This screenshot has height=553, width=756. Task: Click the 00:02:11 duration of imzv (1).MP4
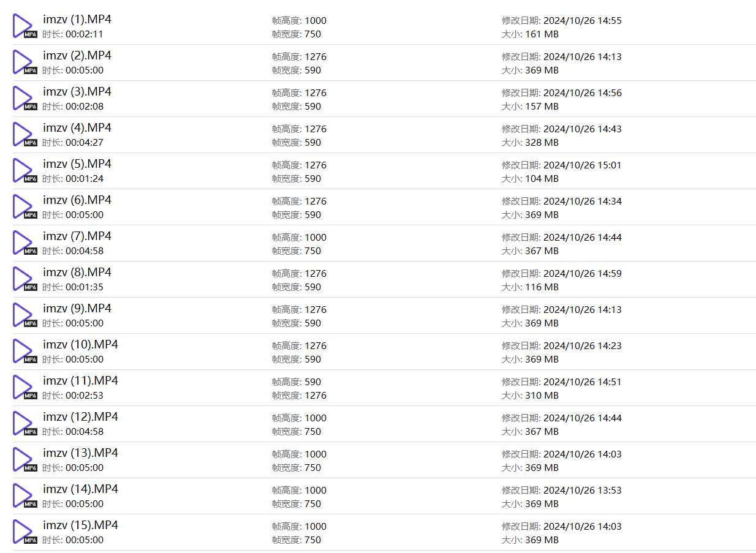pyautogui.click(x=84, y=34)
